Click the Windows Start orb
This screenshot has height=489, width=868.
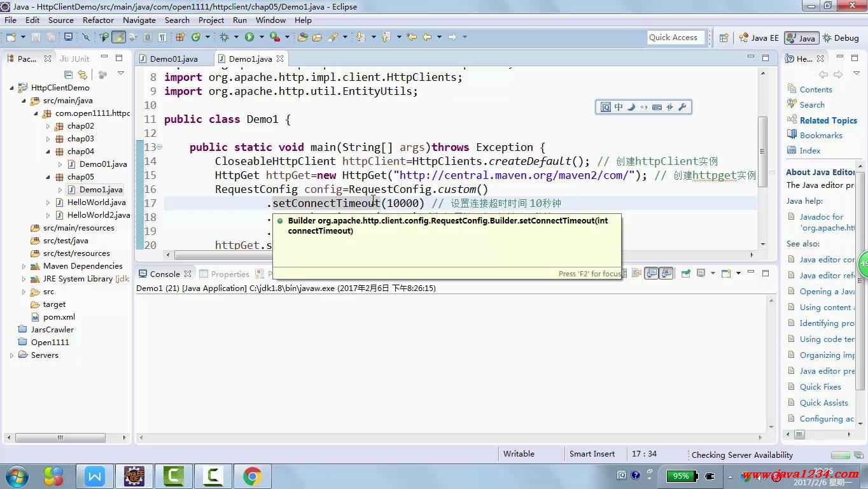pyautogui.click(x=17, y=476)
